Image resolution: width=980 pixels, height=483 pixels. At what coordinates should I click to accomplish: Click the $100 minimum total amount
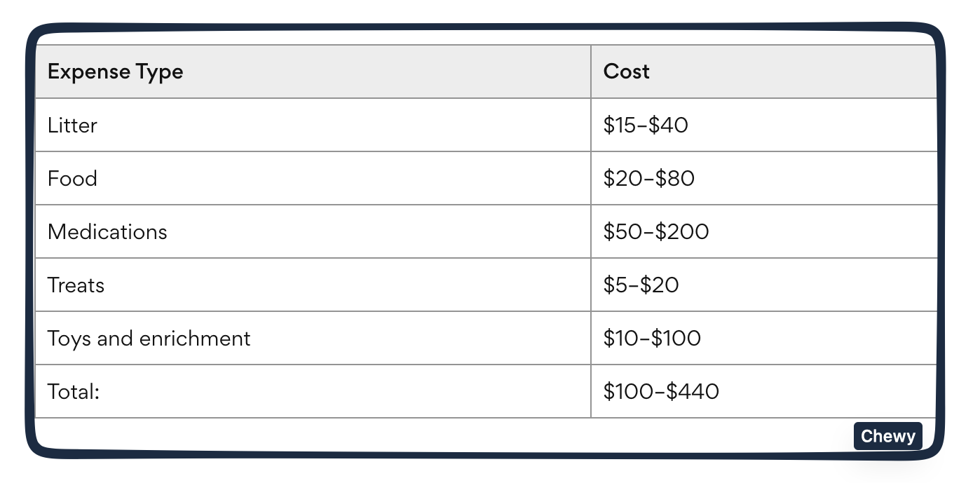(626, 392)
